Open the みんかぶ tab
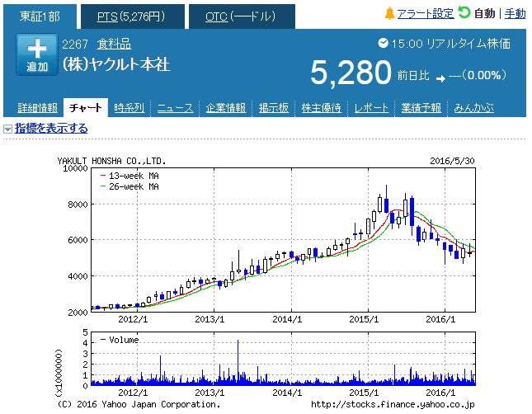This screenshot has width=532, height=414. coord(474,108)
